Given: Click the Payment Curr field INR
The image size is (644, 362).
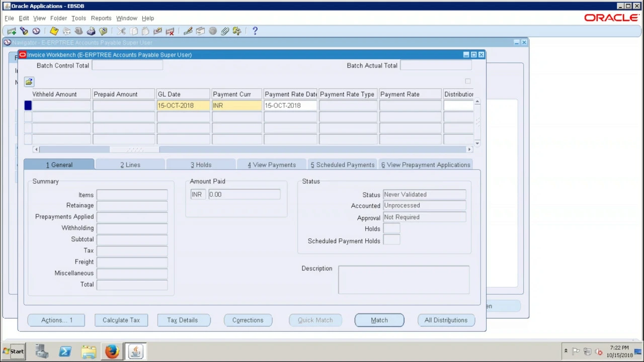Looking at the screenshot, I should (236, 106).
